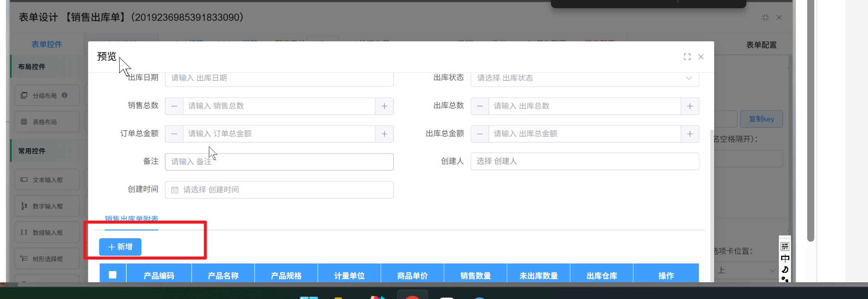
Task: Switch to 销售出库单附表 tab
Action: coord(131,219)
